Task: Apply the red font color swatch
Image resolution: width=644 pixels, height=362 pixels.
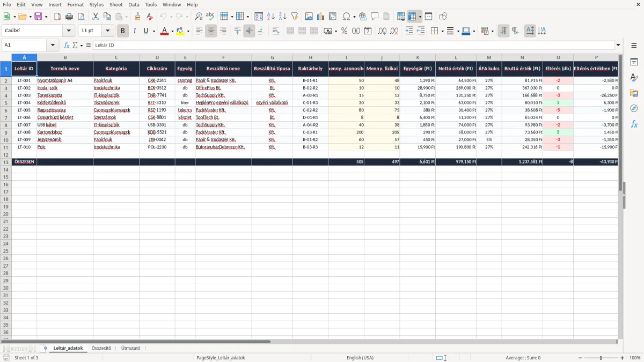Action: (164, 31)
